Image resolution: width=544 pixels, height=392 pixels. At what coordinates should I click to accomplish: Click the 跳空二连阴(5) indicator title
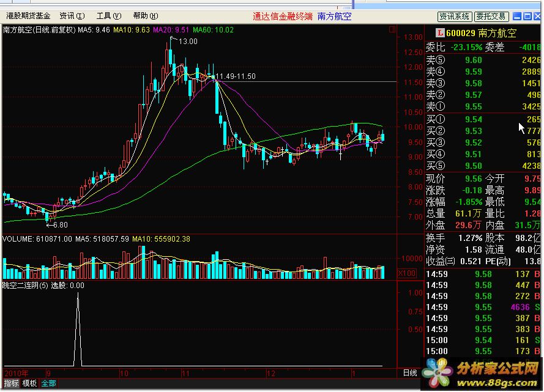(25, 286)
